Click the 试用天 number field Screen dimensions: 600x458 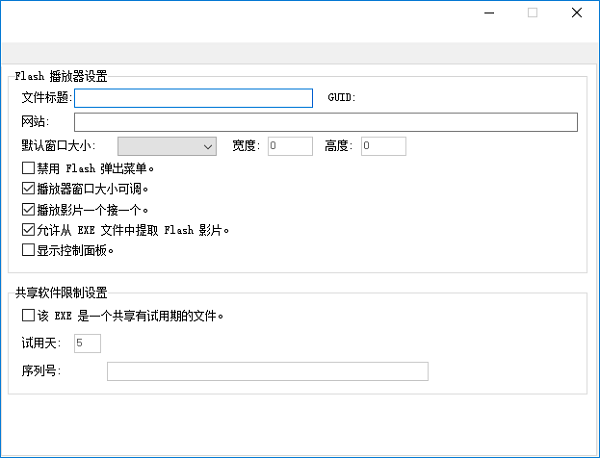[87, 343]
